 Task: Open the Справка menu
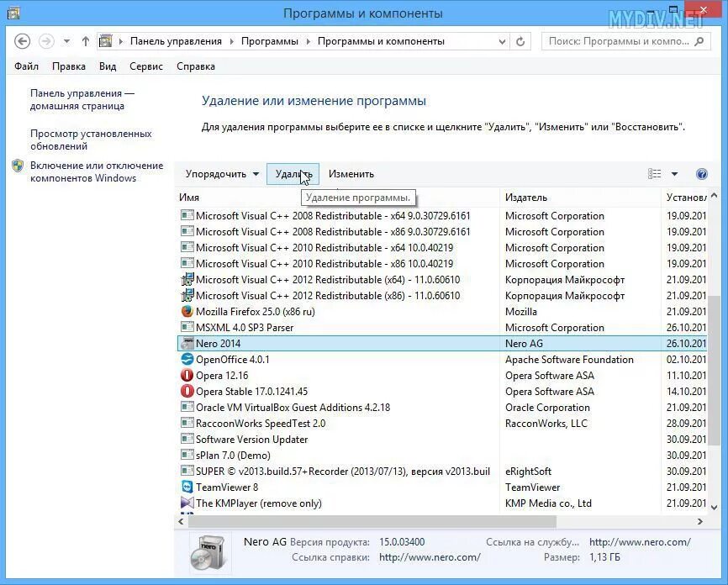coord(196,66)
